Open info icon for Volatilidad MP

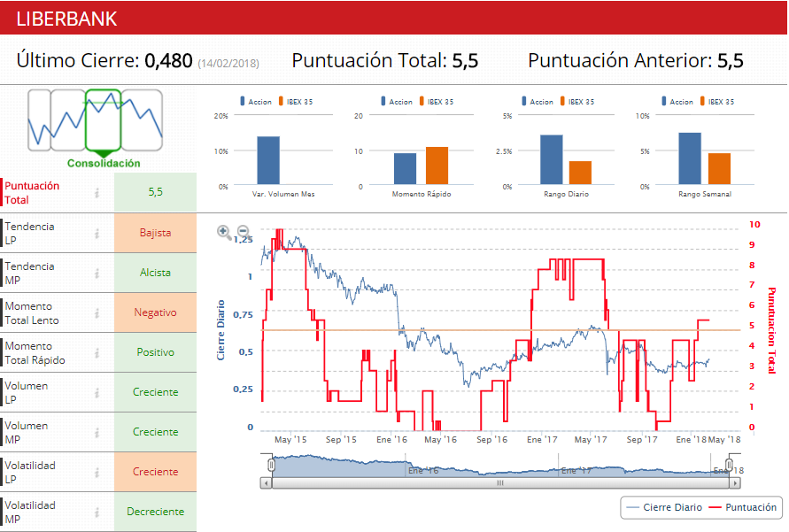97,512
